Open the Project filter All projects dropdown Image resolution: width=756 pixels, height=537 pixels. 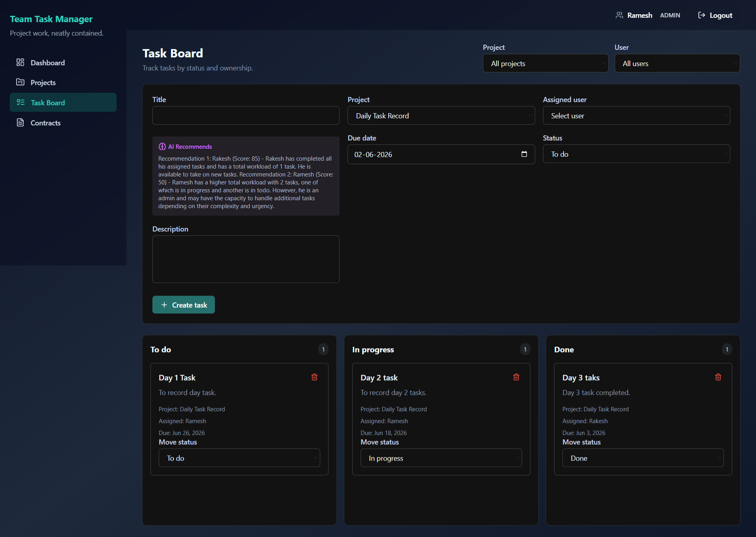545,63
